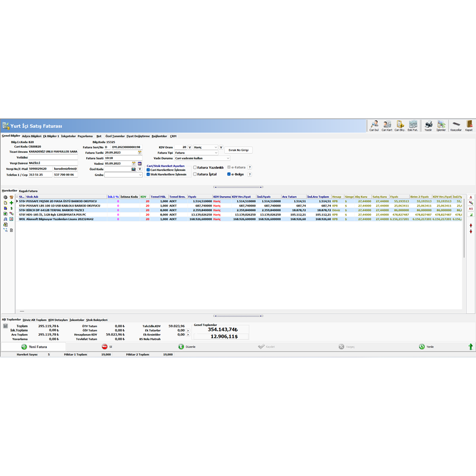Open Eski Fat. old invoices icon
Viewport: 476px width, 476px height.
[x=413, y=125]
